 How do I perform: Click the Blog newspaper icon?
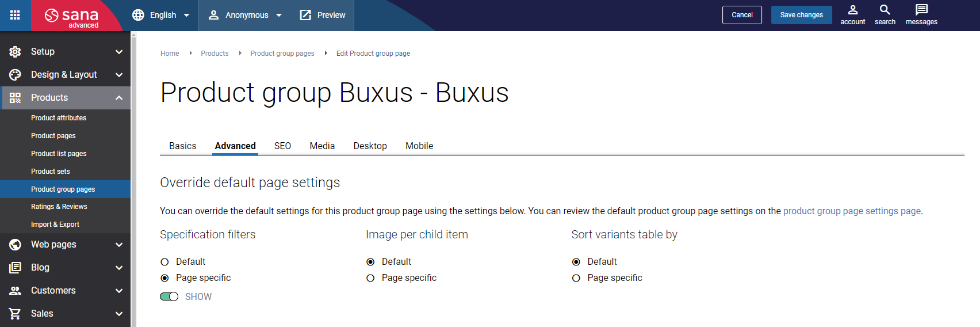click(x=15, y=268)
